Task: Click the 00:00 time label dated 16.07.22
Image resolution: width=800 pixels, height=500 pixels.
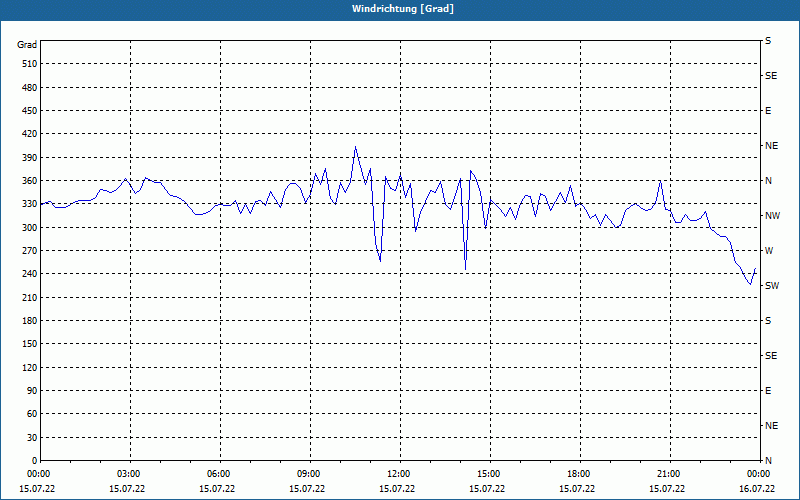Action: 758,473
